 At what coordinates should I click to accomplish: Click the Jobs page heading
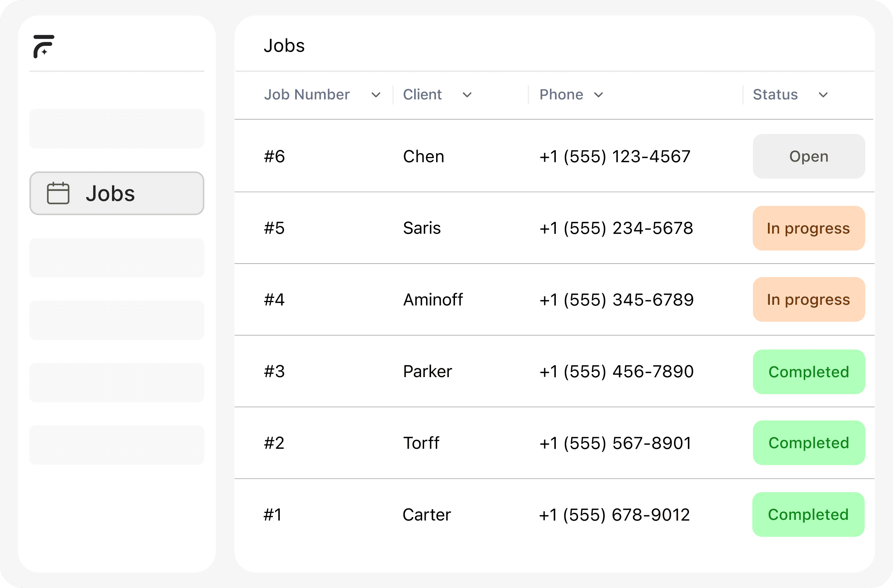pos(284,46)
